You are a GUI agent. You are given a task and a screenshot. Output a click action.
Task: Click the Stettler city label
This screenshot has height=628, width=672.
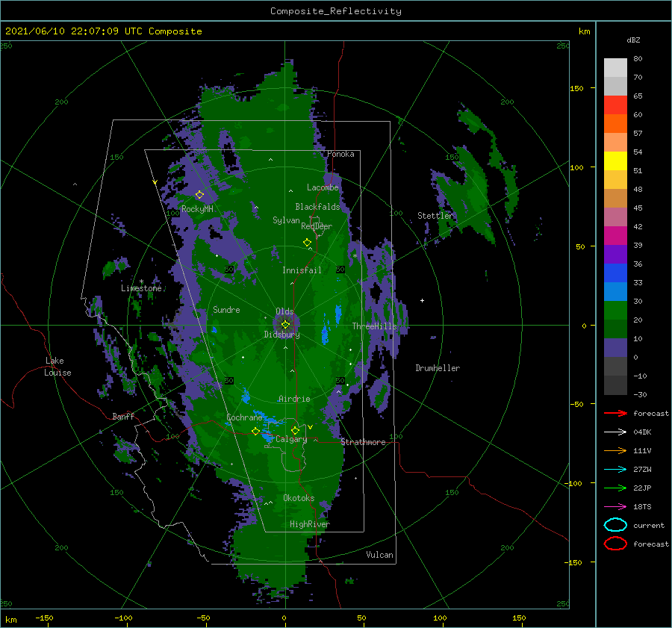tap(435, 216)
